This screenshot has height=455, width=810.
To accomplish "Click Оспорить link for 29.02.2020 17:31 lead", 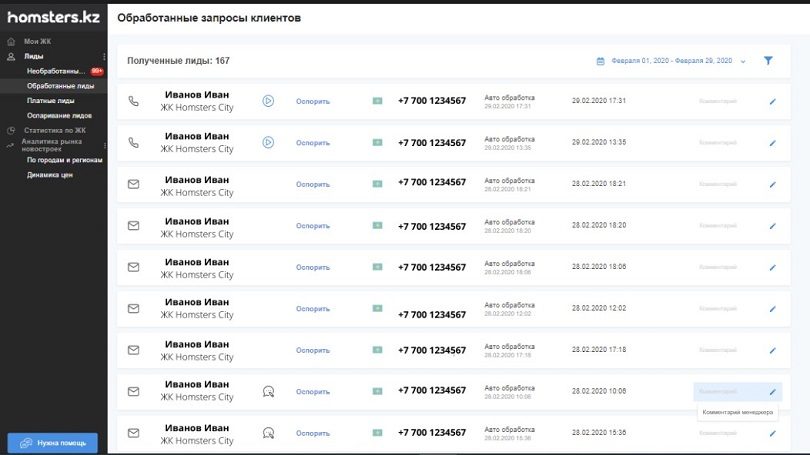I will (x=313, y=102).
